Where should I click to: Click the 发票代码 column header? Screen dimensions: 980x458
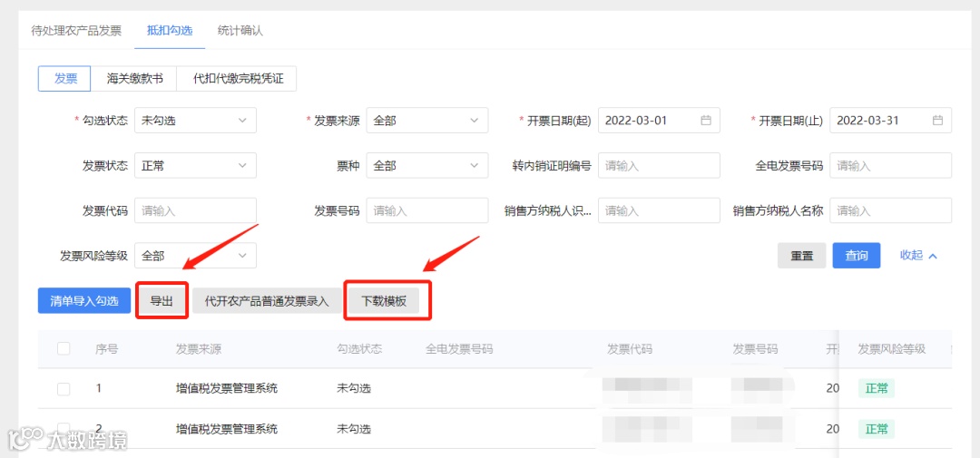(630, 348)
